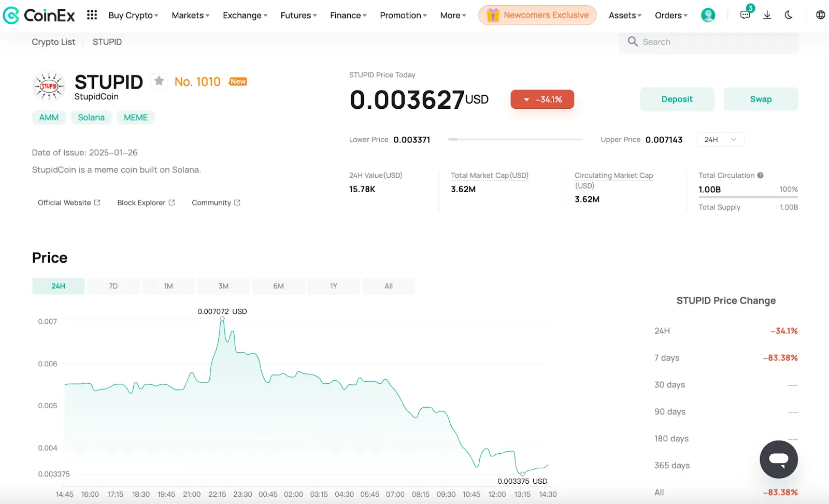
Task: Click the -34.1% price change badge
Action: coord(542,99)
